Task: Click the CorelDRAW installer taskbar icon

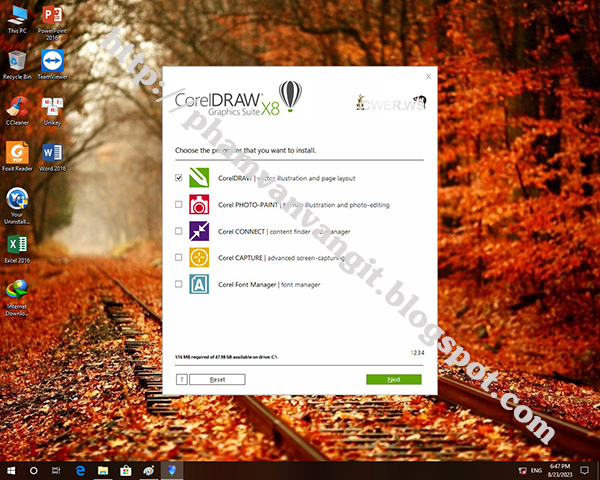Action: coord(172,470)
